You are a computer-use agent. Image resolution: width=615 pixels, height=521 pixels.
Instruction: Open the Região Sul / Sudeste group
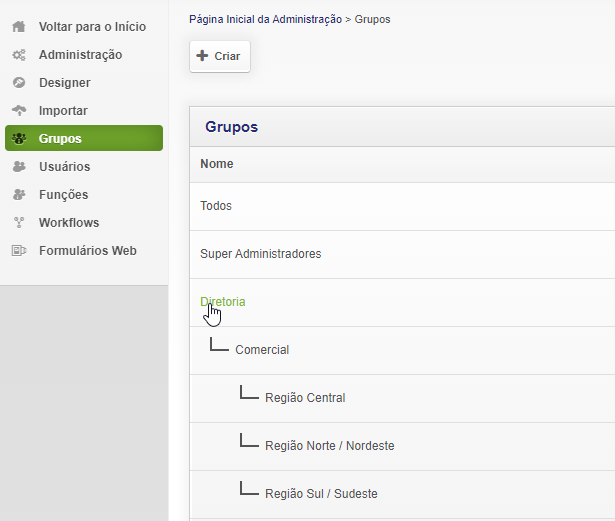[x=321, y=494]
